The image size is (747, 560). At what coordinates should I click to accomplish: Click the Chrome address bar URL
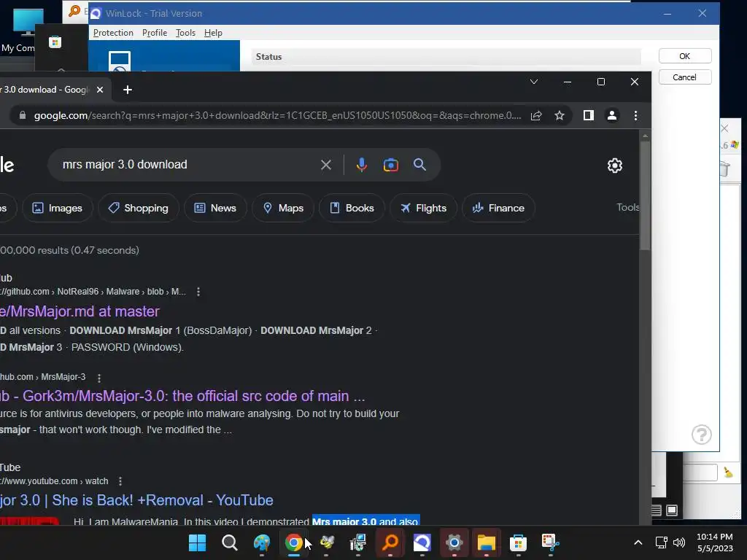click(277, 116)
